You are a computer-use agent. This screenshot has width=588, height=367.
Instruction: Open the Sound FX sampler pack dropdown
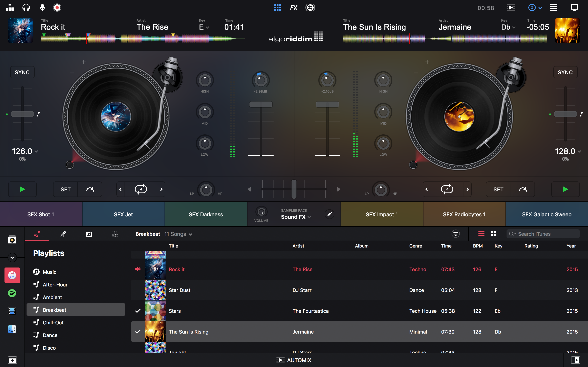[296, 217]
